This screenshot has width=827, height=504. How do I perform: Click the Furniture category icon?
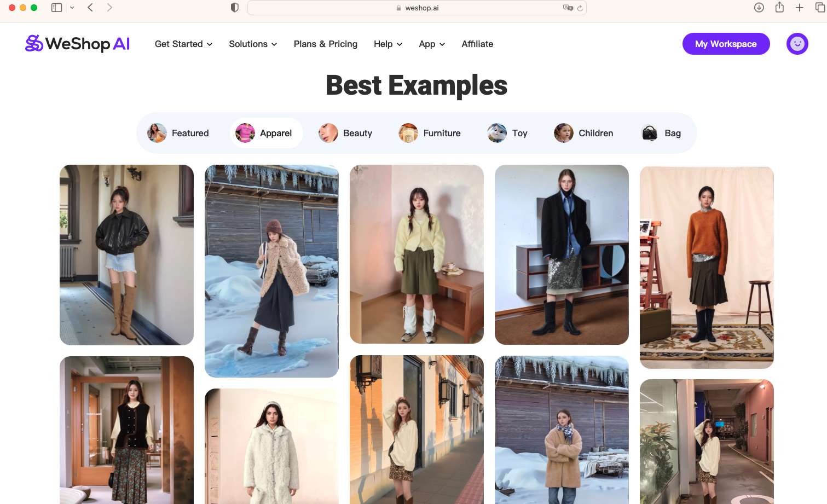pos(408,132)
